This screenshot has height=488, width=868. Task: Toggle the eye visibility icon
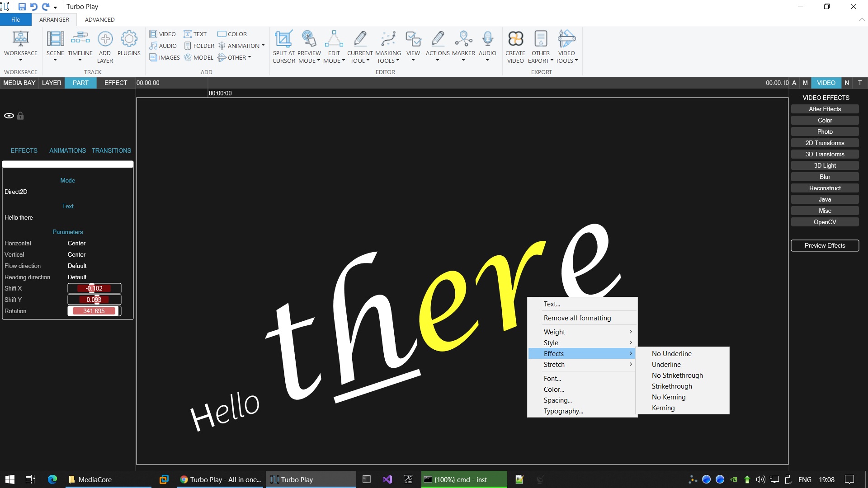(9, 116)
